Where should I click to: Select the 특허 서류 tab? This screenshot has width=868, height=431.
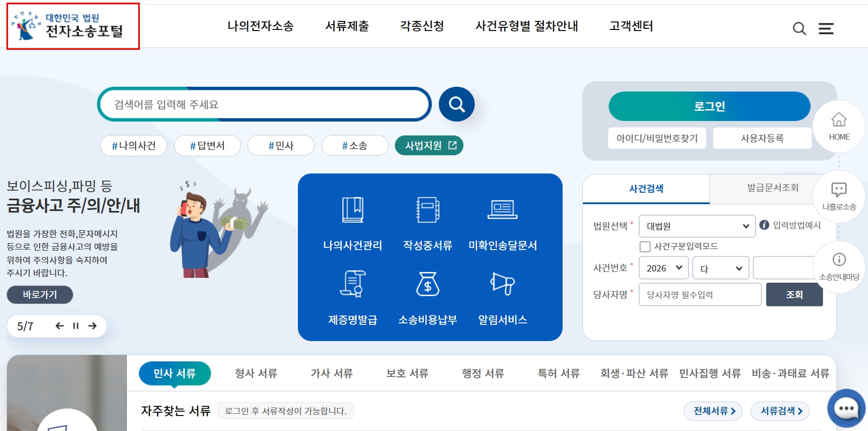(559, 373)
